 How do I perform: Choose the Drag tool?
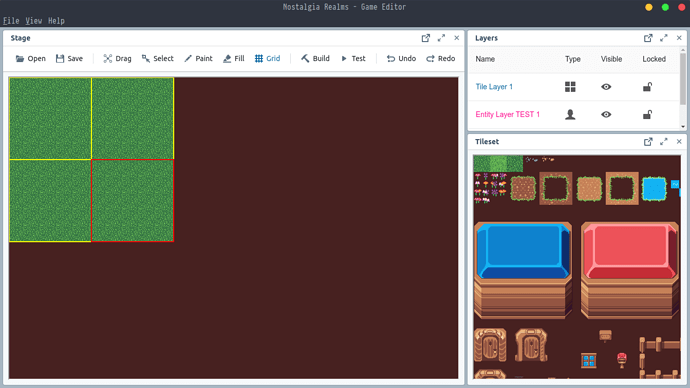[117, 59]
